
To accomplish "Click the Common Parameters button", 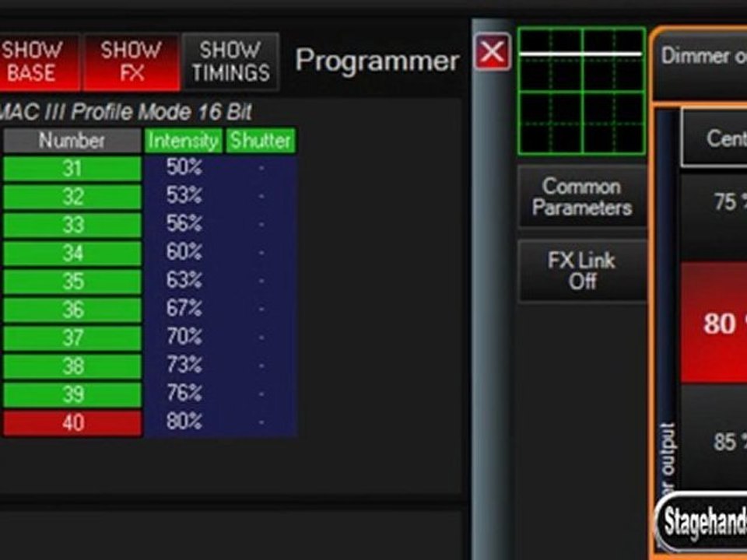I will 582,197.
